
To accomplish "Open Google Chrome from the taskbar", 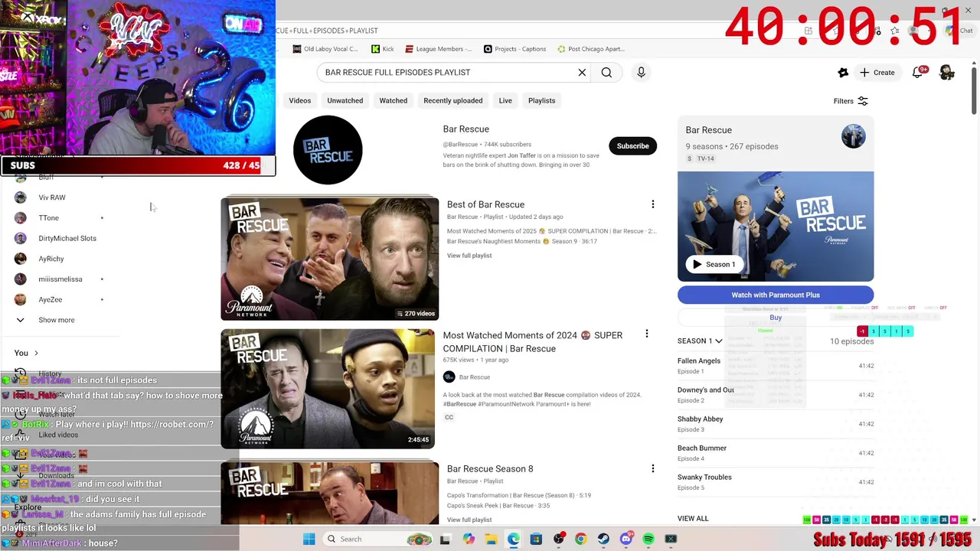I will click(x=580, y=539).
